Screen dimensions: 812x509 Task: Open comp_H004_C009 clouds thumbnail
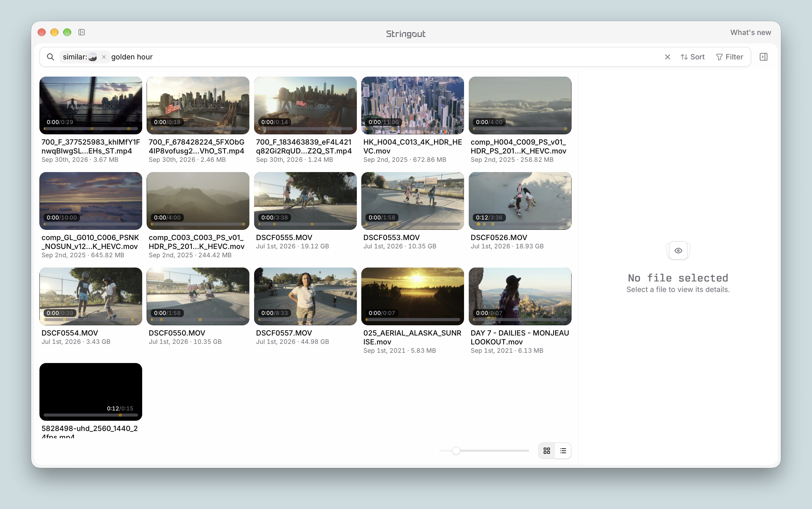[x=520, y=105]
